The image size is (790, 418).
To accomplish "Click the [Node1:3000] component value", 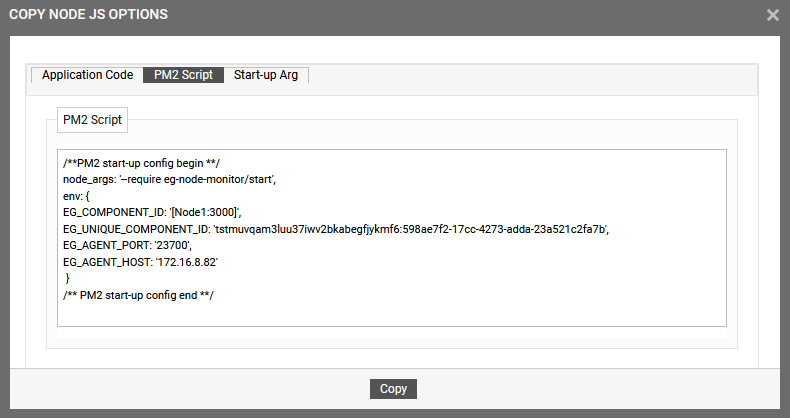I will [205, 213].
